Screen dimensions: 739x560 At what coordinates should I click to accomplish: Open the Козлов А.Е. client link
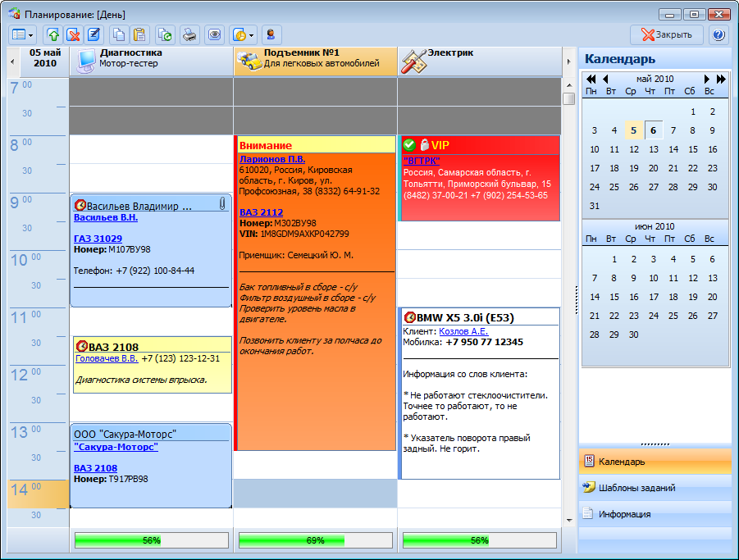[x=463, y=331]
